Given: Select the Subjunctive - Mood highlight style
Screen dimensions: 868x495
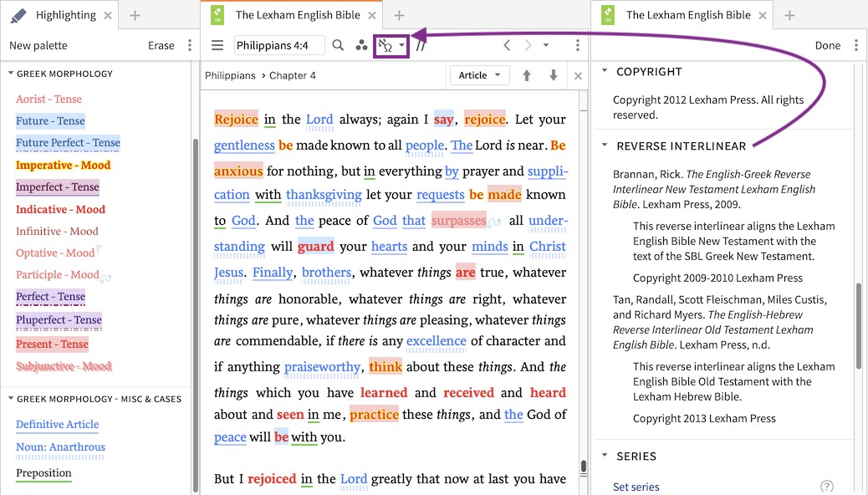Looking at the screenshot, I should pos(64,366).
